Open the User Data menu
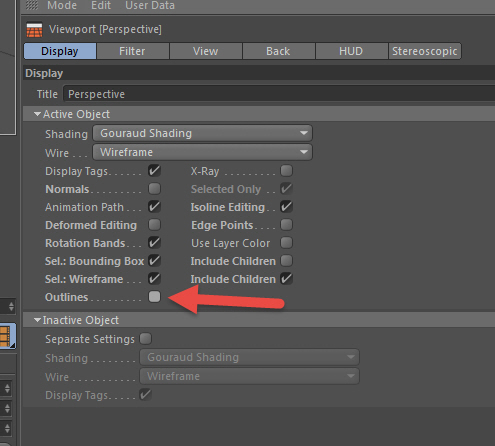Screen dimensions: 495x446 (x=150, y=5)
